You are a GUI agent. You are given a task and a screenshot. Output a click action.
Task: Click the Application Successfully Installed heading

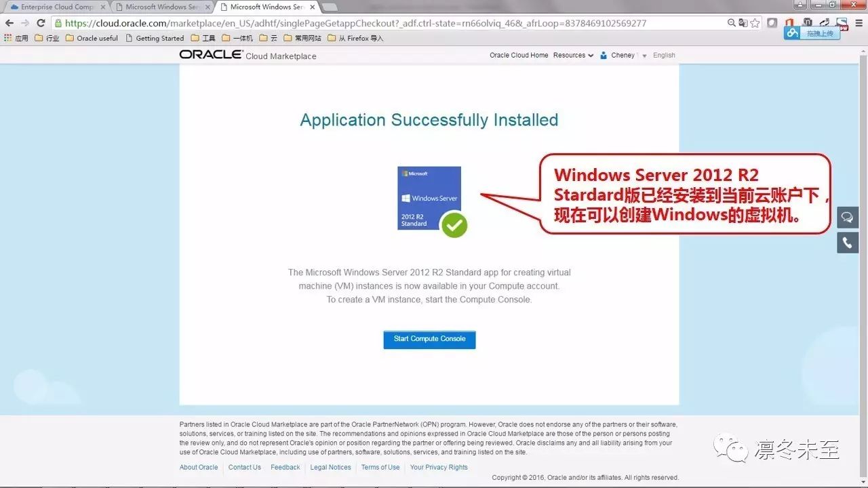pyautogui.click(x=429, y=120)
